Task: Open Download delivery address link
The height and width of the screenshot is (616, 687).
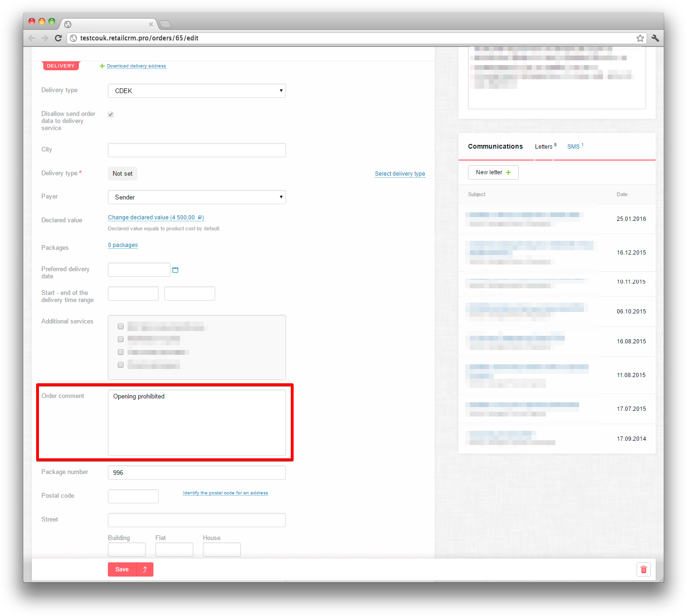Action: point(136,66)
